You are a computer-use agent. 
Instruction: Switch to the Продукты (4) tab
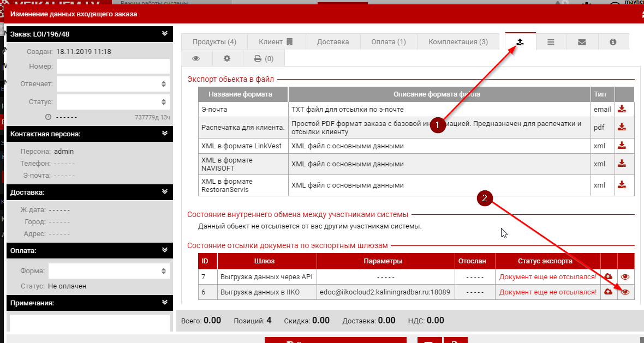[214, 42]
